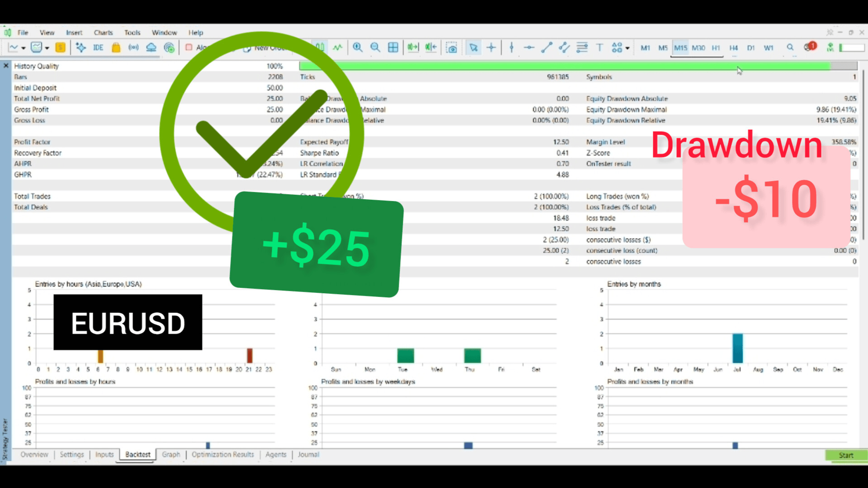
Task: Select the M15 timeframe
Action: pos(680,48)
